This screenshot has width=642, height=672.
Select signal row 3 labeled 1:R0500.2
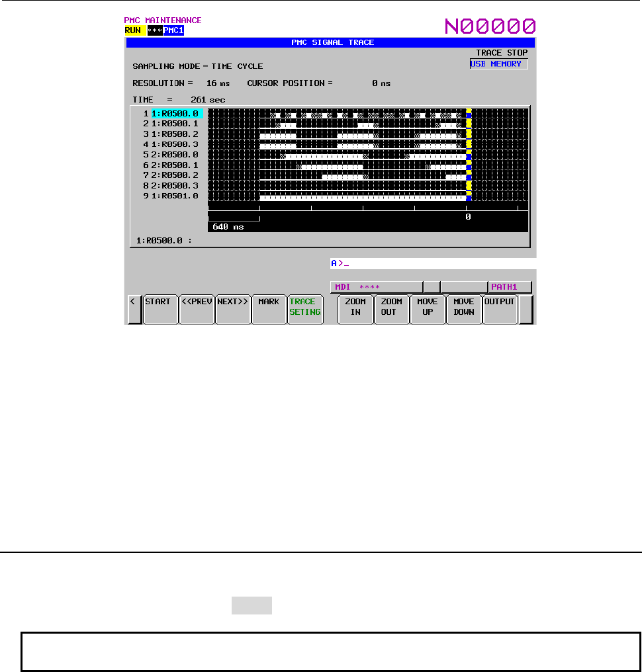point(171,134)
